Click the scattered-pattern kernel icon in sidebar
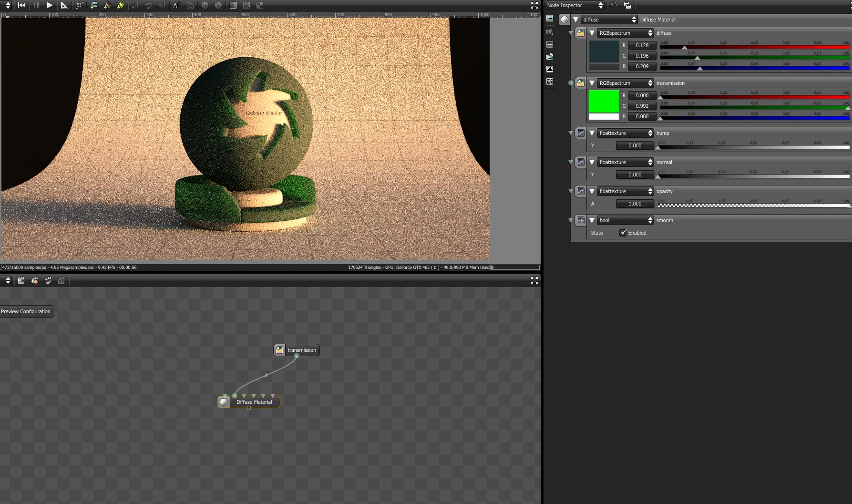The width and height of the screenshot is (852, 504). (550, 82)
